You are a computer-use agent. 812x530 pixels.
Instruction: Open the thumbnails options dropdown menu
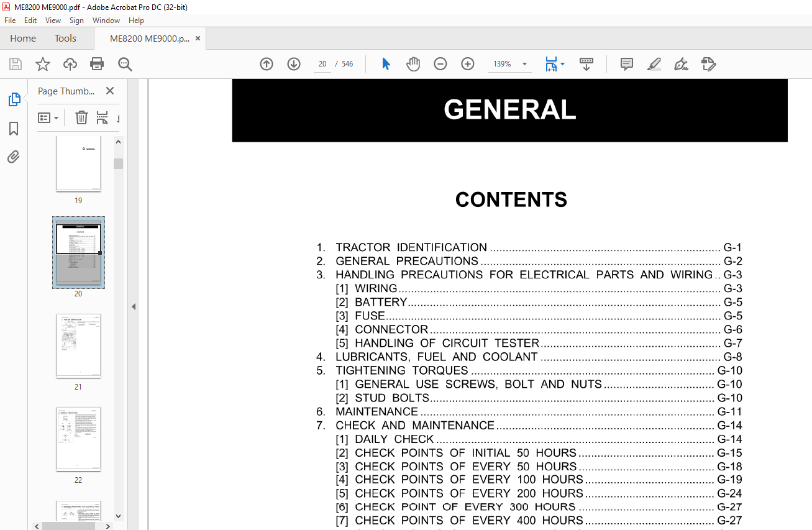coord(48,117)
